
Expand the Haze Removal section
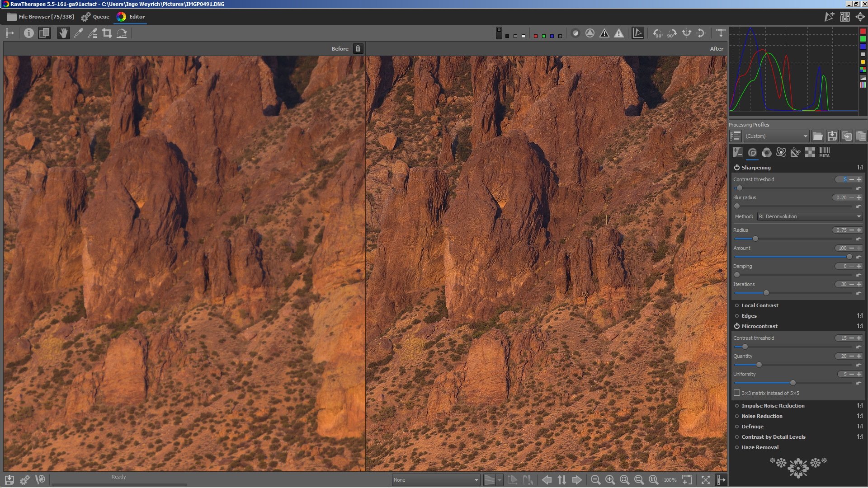coord(760,447)
